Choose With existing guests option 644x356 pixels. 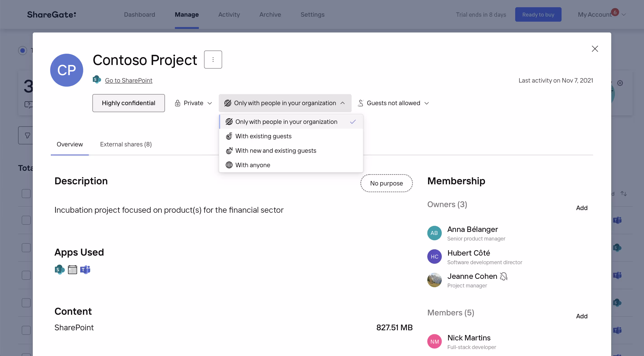[x=263, y=136]
